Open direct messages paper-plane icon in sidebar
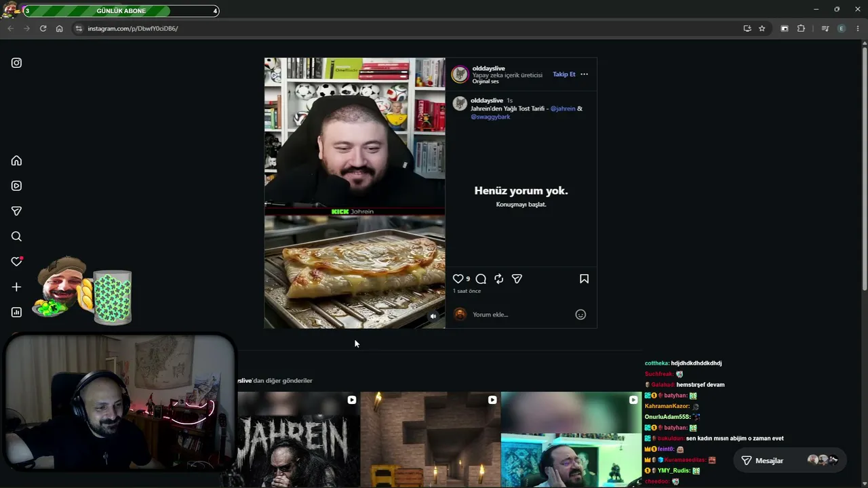 coord(16,211)
